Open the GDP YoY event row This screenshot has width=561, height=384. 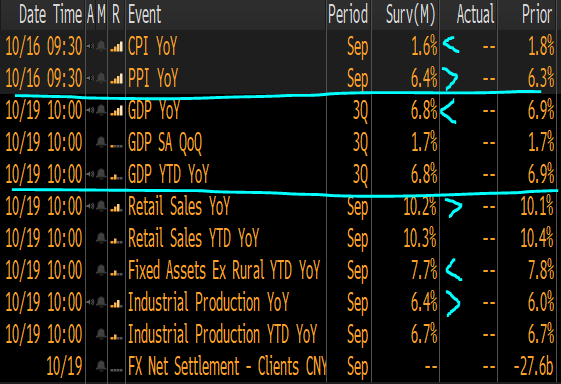(x=154, y=110)
